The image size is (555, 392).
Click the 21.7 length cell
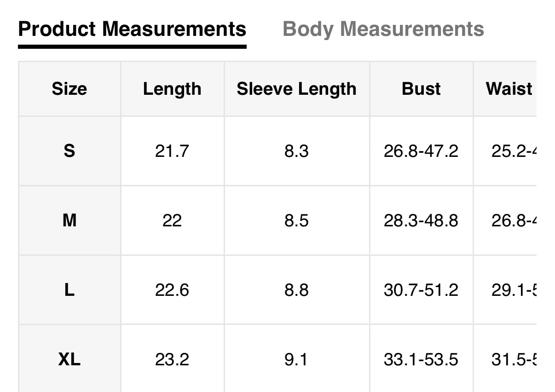pos(172,151)
